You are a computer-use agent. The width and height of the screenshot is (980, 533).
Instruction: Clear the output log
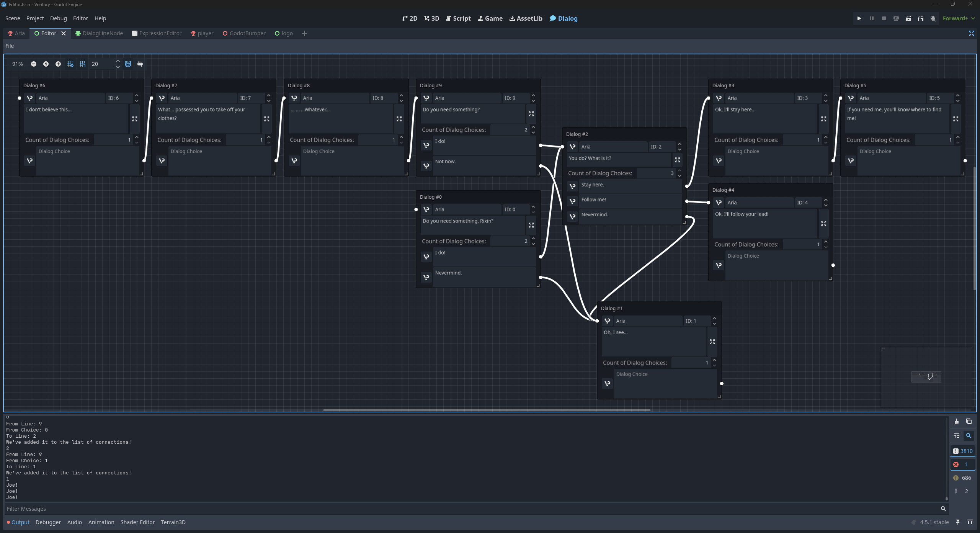[x=956, y=422]
